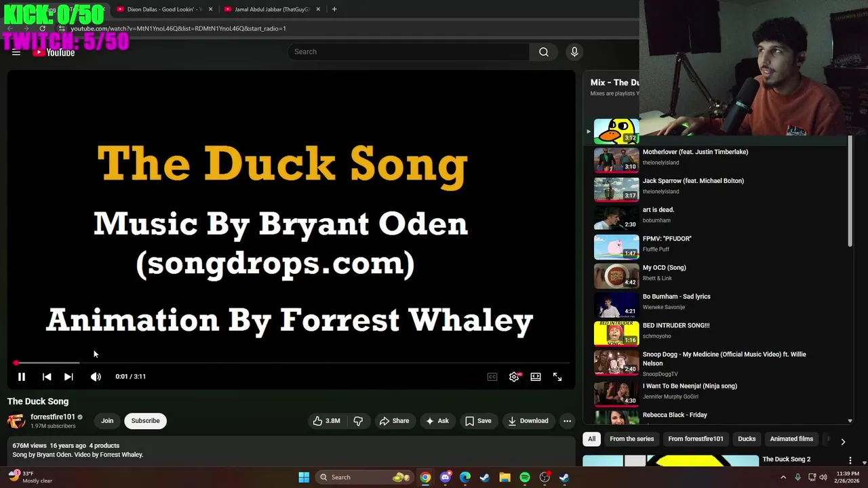Click the browser address bar URL

pyautogui.click(x=178, y=28)
